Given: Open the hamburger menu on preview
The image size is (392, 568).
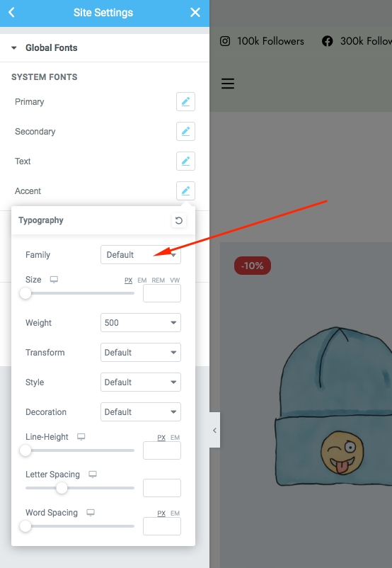Looking at the screenshot, I should point(228,84).
